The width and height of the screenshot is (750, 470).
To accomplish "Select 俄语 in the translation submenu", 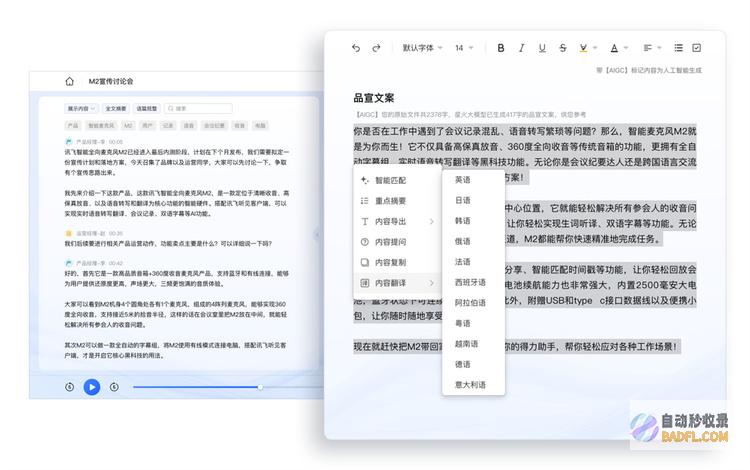I will coord(463,241).
